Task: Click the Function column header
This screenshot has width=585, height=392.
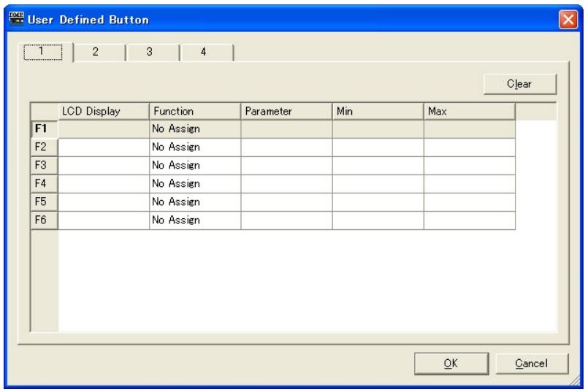Action: click(x=195, y=111)
